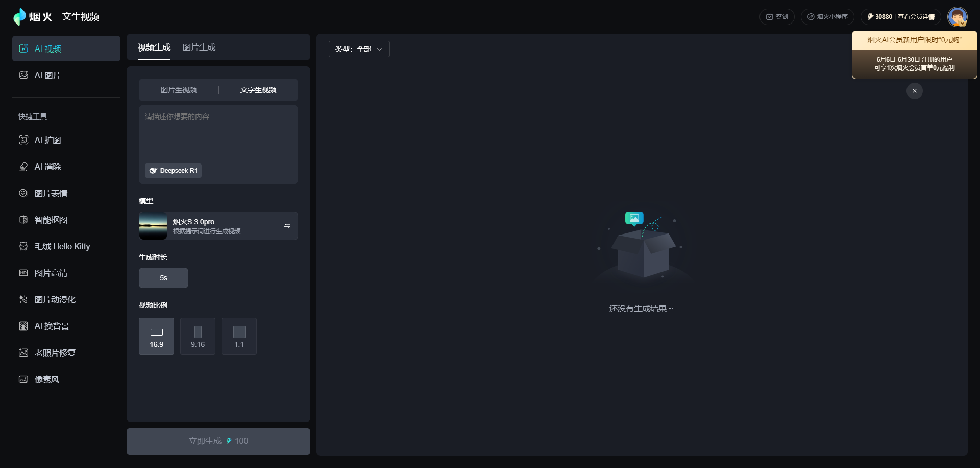The width and height of the screenshot is (980, 468).
Task: Click the 图片表情 emoji icon
Action: pyautogui.click(x=23, y=193)
